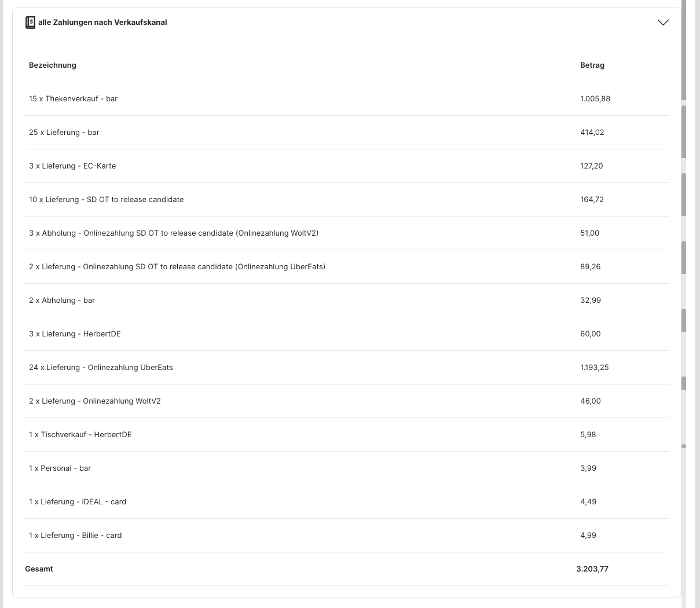Viewport: 700px width, 608px height.
Task: Click the 2 x Lieferung SD OT UberEats row
Action: point(177,267)
